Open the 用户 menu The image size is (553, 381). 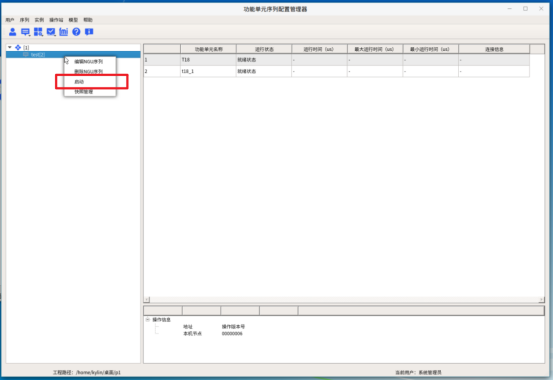click(x=10, y=20)
